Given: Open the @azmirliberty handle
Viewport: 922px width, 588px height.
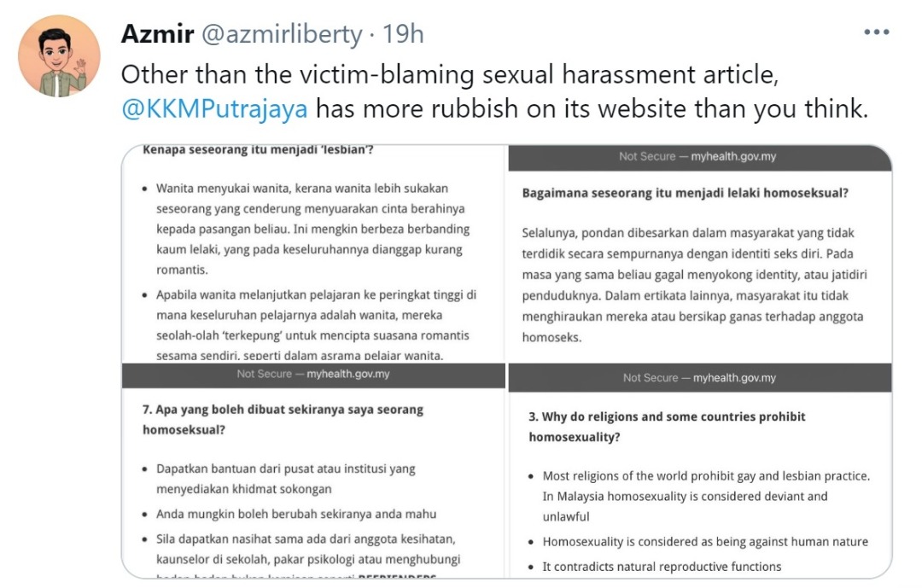Looking at the screenshot, I should coord(282,34).
